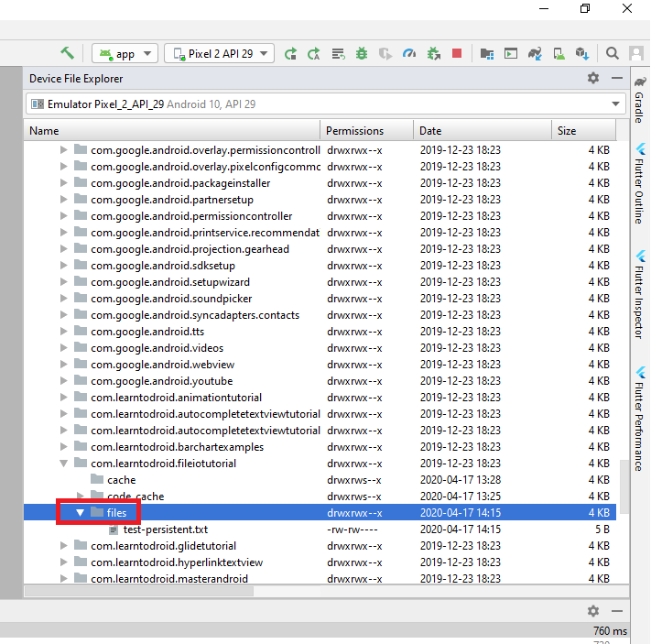The width and height of the screenshot is (651, 644).
Task: Collapse the files folder
Action: 81,513
